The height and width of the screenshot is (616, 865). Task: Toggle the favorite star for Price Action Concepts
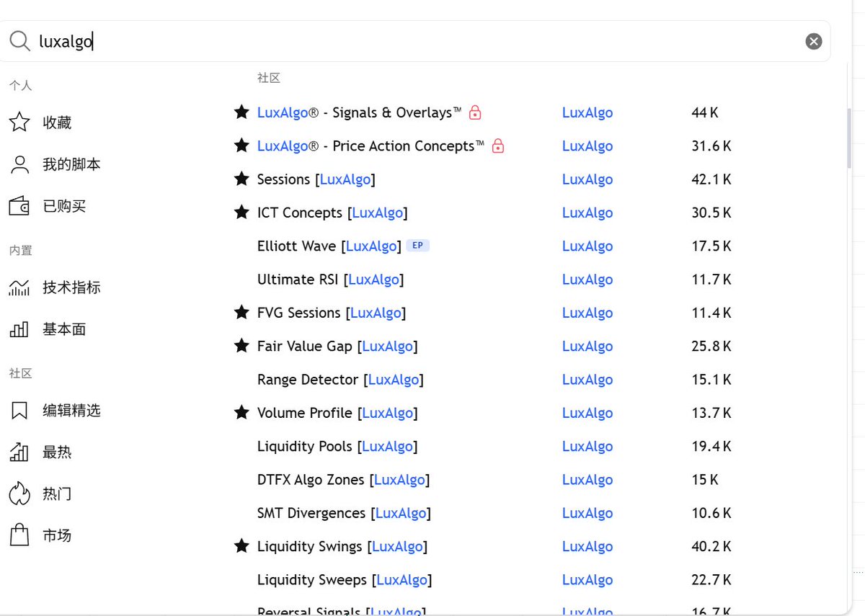(241, 146)
